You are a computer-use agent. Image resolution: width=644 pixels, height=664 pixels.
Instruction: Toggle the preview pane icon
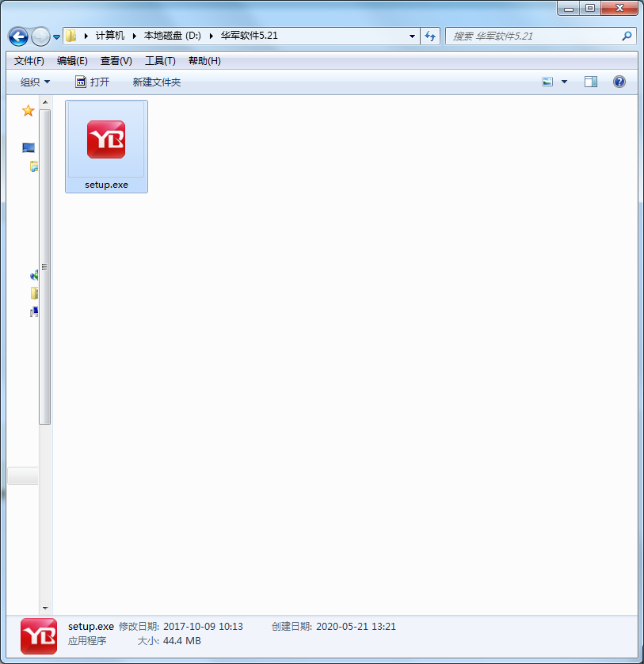(591, 82)
